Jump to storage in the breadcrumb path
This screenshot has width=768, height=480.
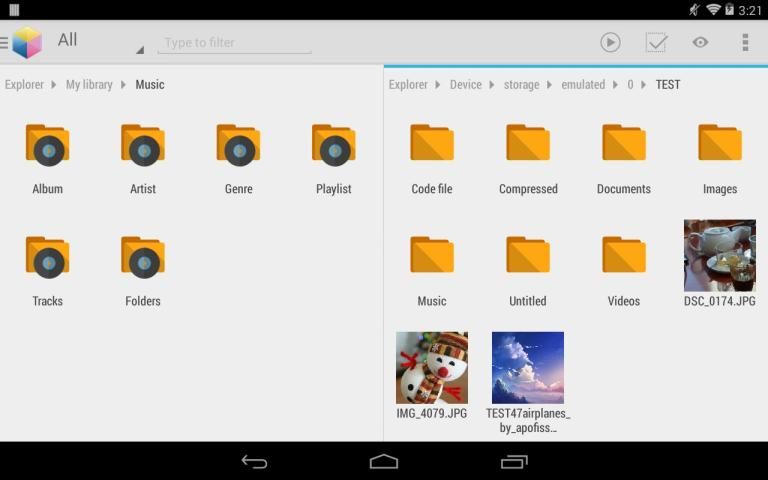tap(521, 85)
